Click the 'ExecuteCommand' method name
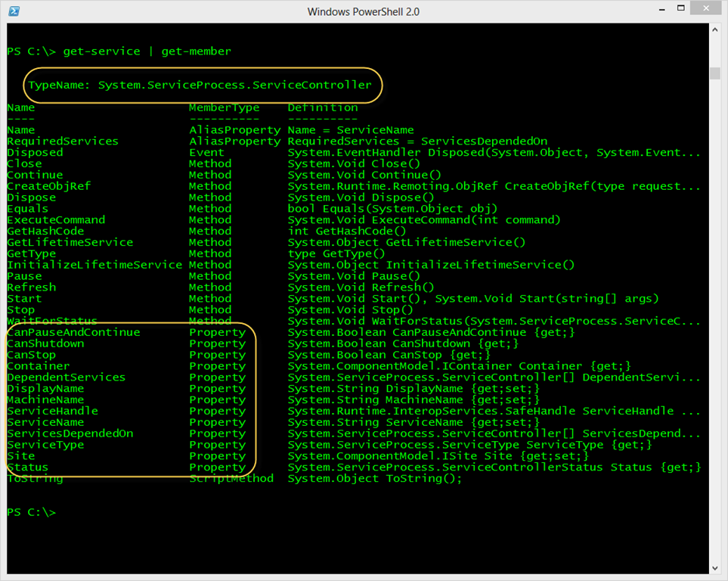The height and width of the screenshot is (581, 728). (x=56, y=220)
